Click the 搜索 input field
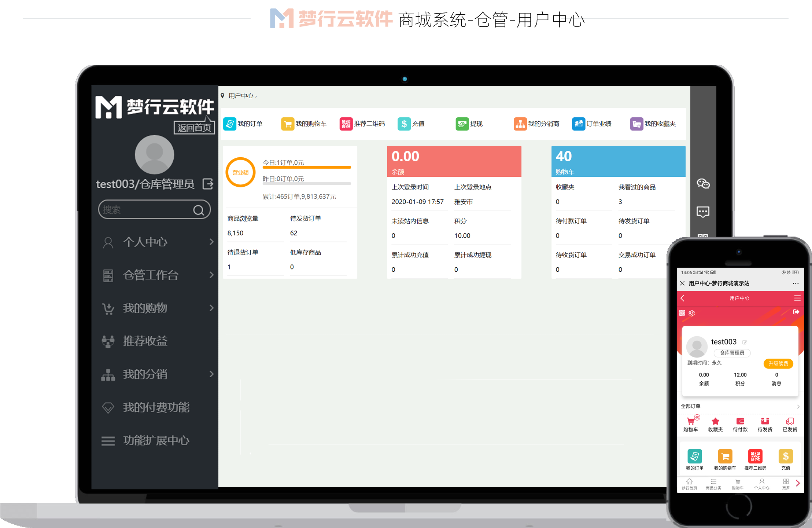Viewport: 812px width, 528px height. click(154, 210)
